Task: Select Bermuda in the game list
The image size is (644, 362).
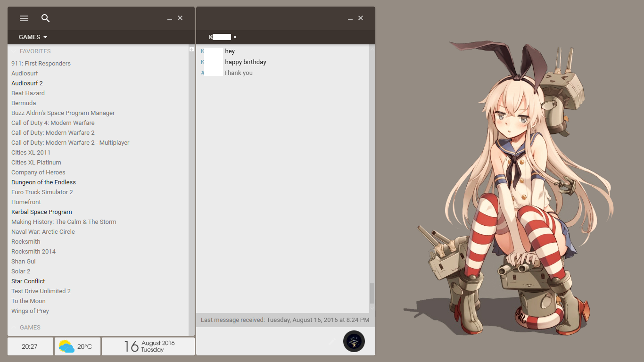Action: coord(24,103)
